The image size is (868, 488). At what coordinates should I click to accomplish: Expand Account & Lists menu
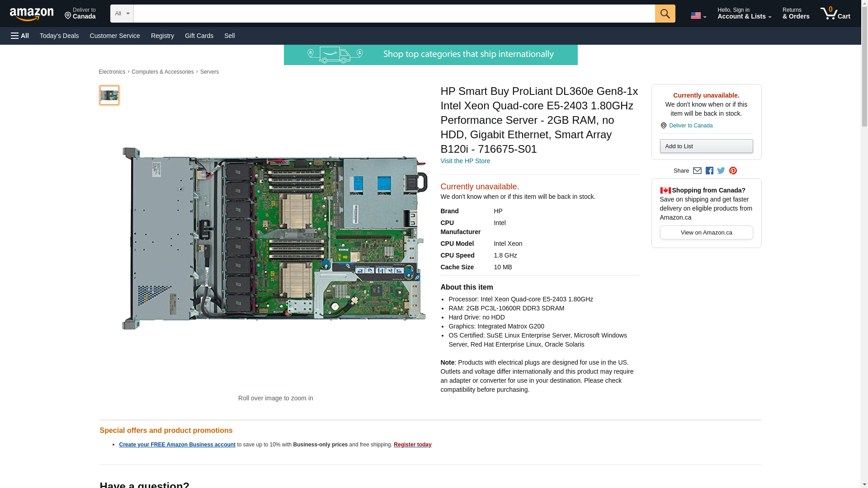pos(744,14)
